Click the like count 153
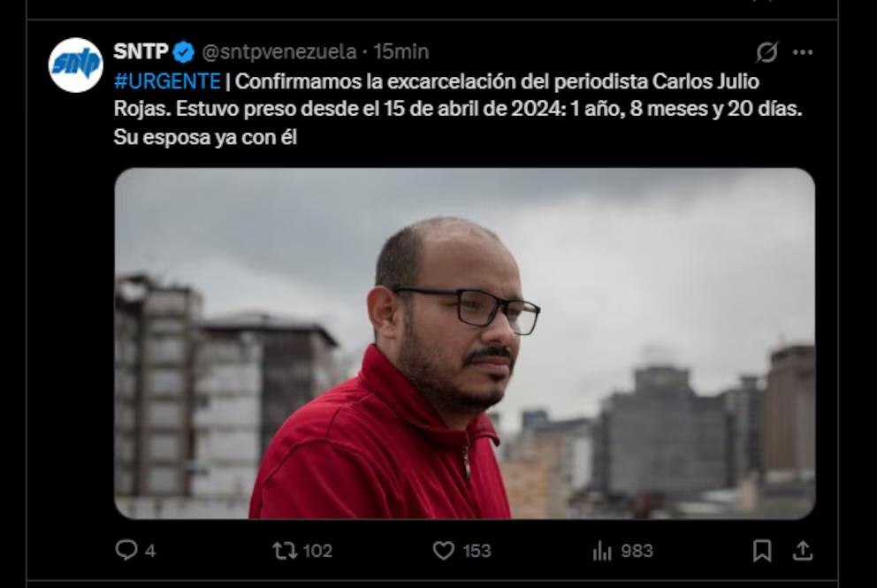This screenshot has height=588, width=877. tap(477, 551)
